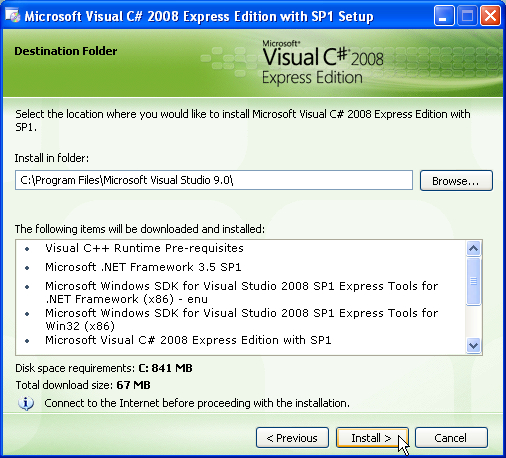Select the SDK Tools for Win32 (x86) item
Viewport: 506px width, 458px height.
pyautogui.click(x=241, y=319)
